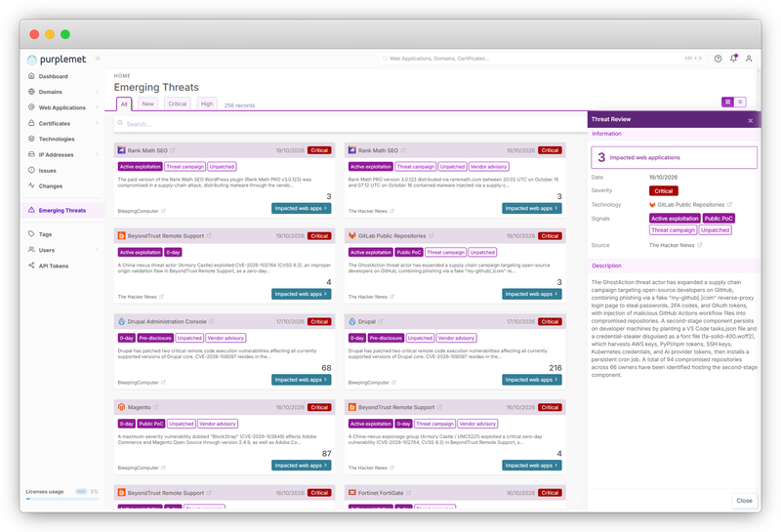Open 3 Impacted web applications box
This screenshot has height=532, width=781.
click(x=674, y=157)
